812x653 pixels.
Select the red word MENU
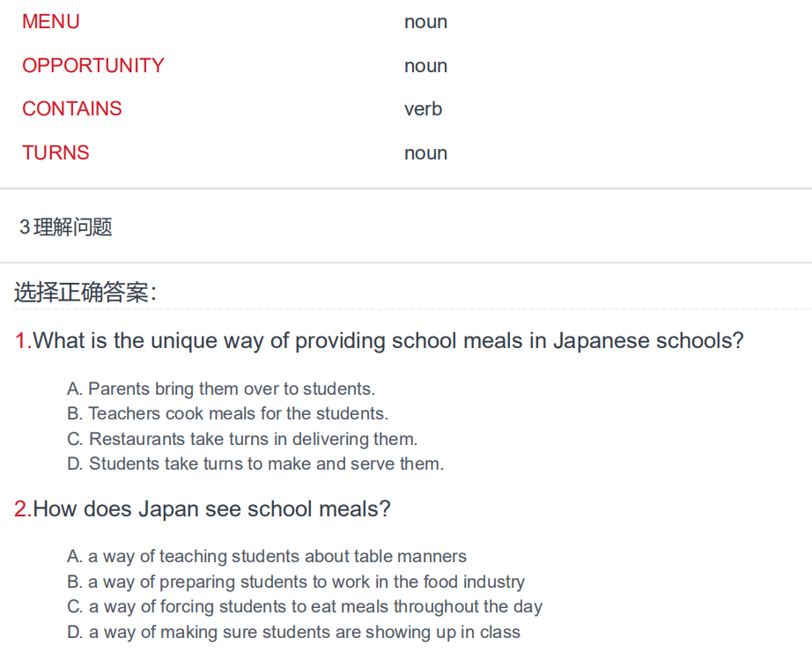(51, 22)
